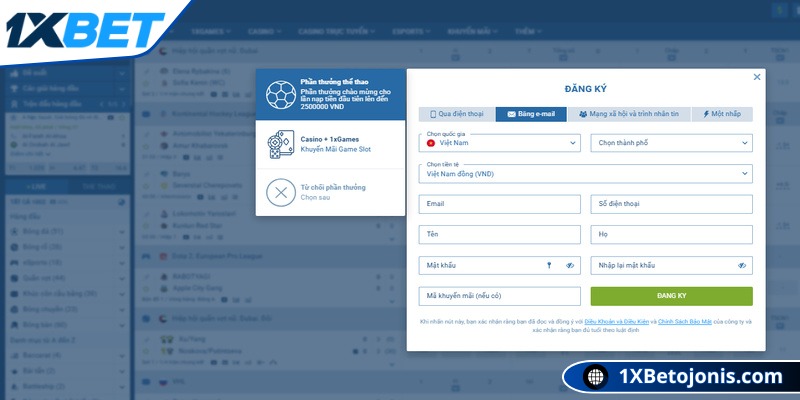
Task: Click the medal icon for Trận đấu hàng đầu
Action: [14, 104]
